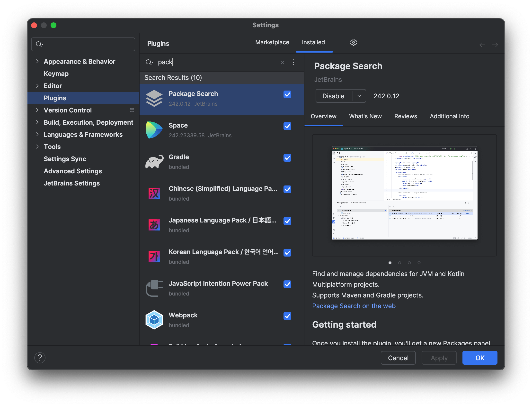Click the help question mark button
This screenshot has height=406, width=532.
pos(40,358)
